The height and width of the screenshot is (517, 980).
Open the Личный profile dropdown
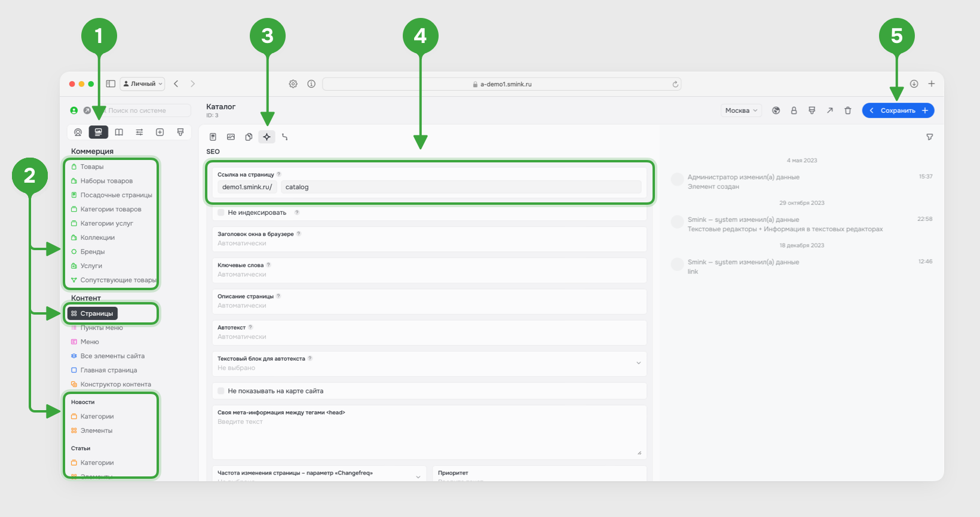click(x=143, y=84)
